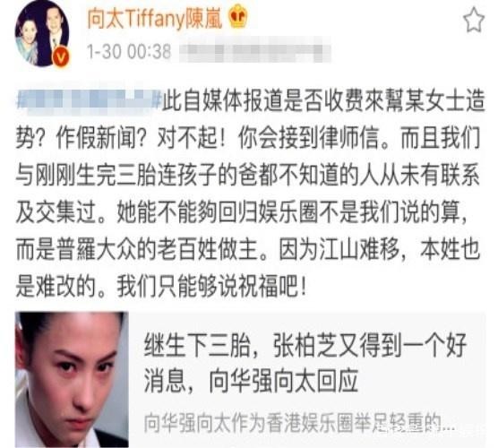
Task: Click title line 消息，向华强向太回应
Action: tap(251, 381)
